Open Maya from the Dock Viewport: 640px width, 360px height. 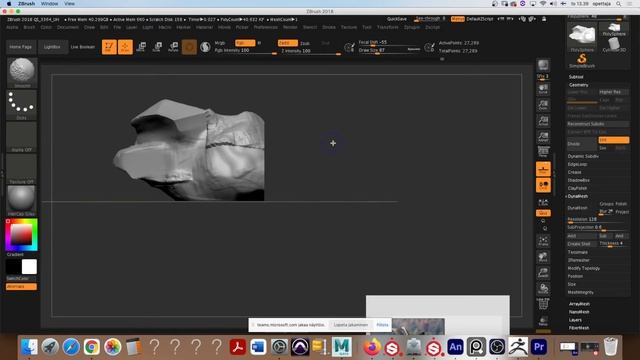coord(342,347)
